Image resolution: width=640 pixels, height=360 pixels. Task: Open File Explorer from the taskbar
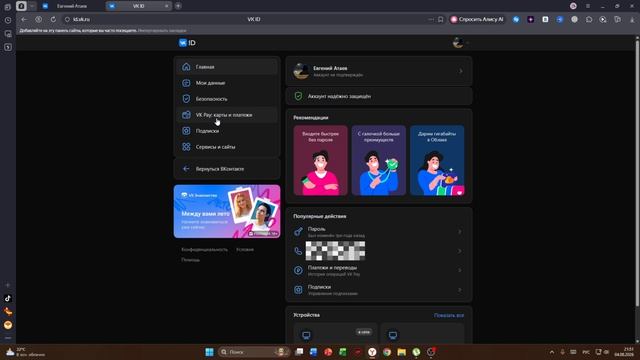402,352
